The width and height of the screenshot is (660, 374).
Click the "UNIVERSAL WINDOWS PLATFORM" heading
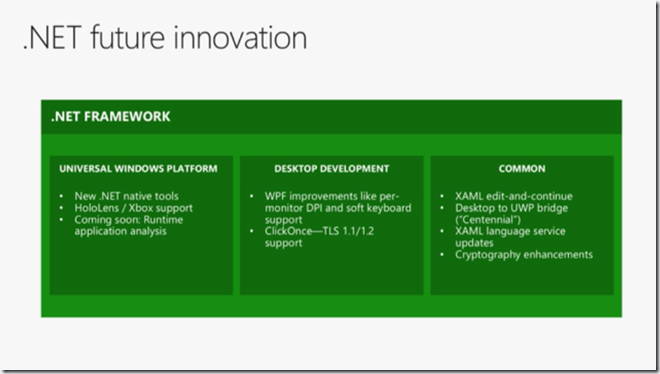click(x=138, y=169)
